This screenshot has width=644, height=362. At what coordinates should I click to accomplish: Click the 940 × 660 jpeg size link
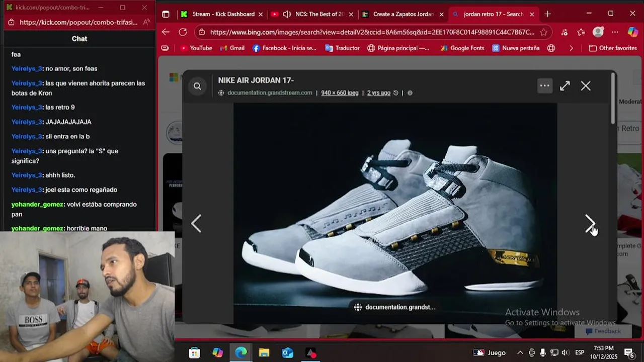(340, 93)
